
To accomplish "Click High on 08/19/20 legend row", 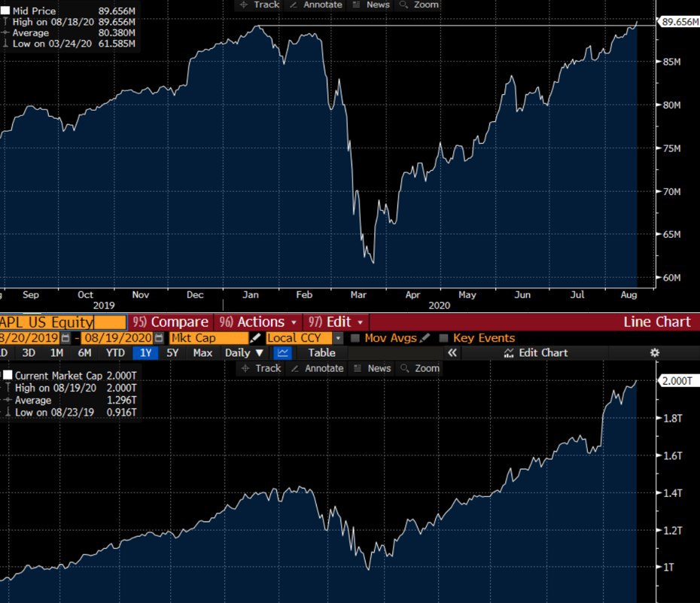I will [x=70, y=388].
